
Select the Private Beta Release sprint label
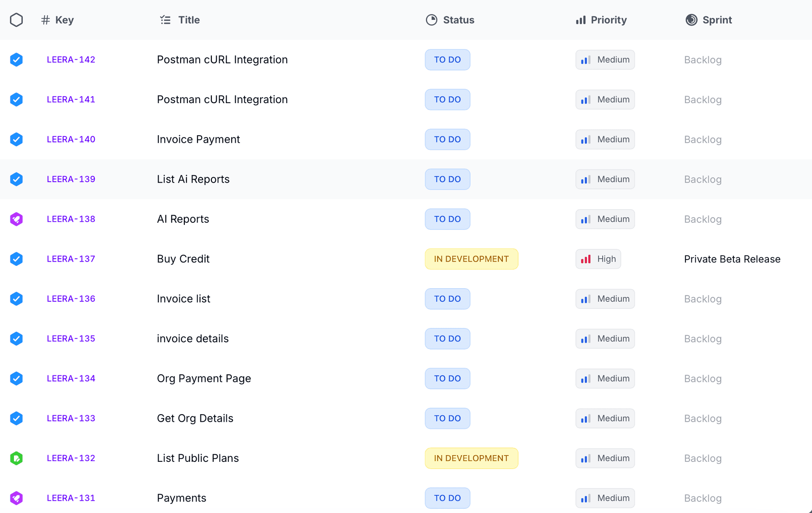[x=732, y=259]
